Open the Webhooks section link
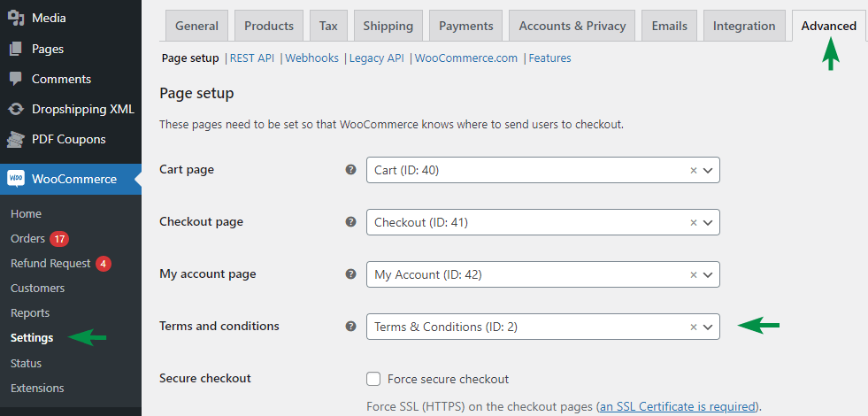The width and height of the screenshot is (868, 416). [311, 58]
